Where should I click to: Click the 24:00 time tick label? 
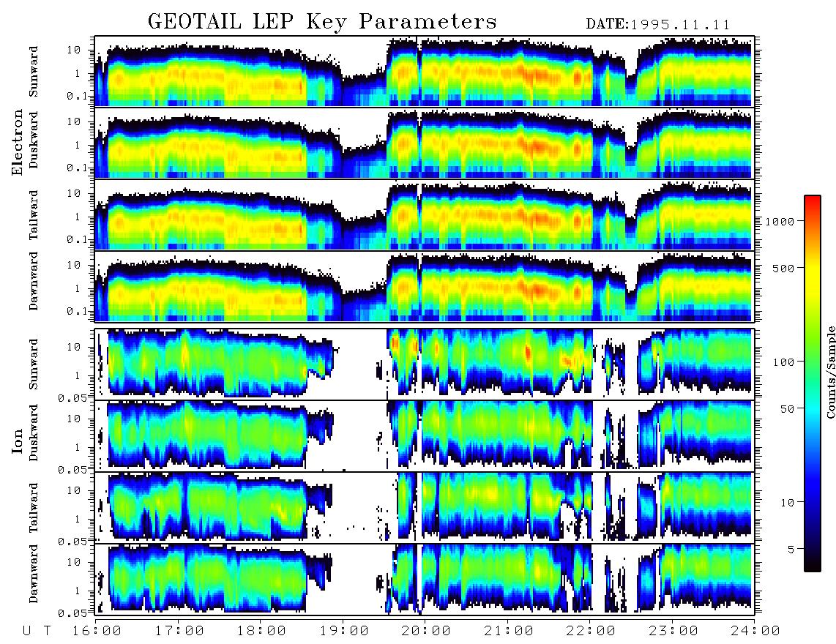(x=755, y=631)
